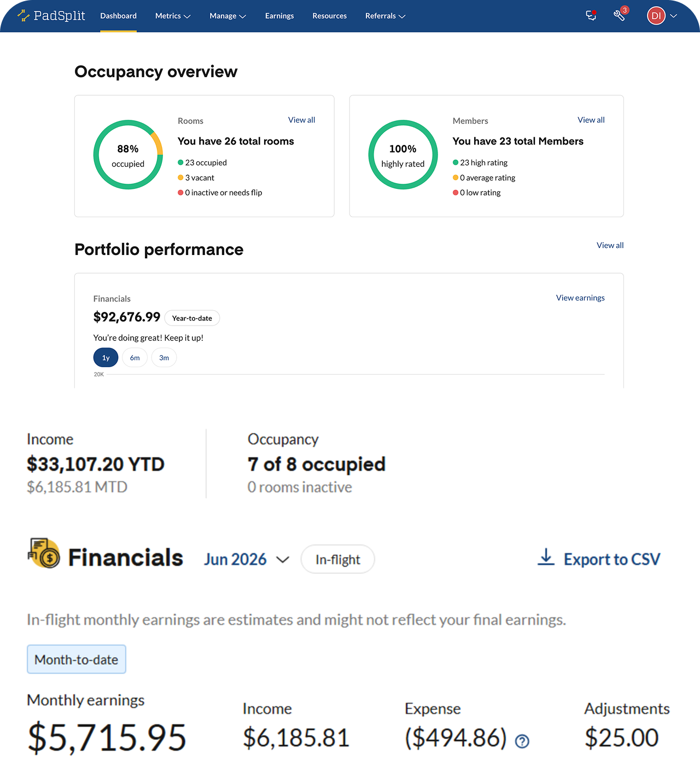Expand the Manage dropdown menu

click(228, 16)
